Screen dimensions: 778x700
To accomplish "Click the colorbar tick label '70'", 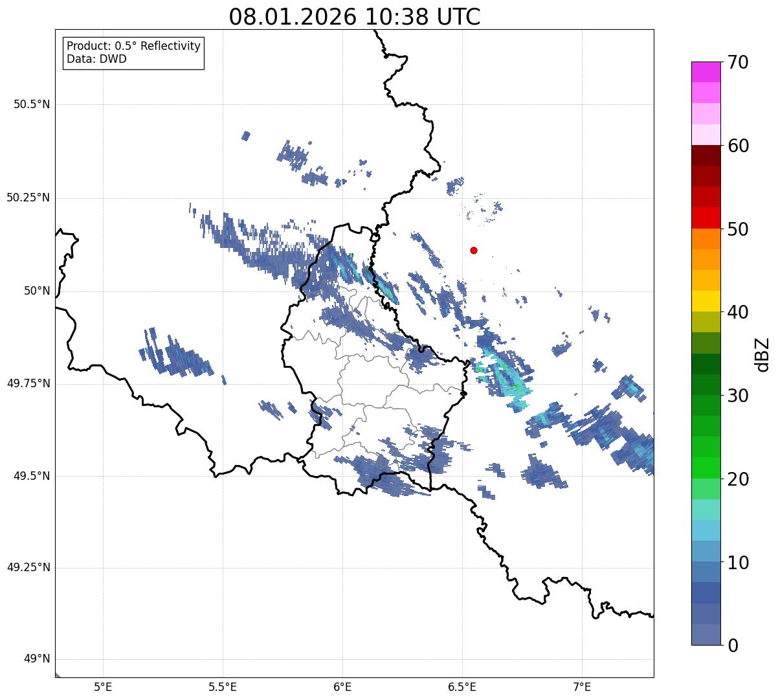I will point(738,62).
